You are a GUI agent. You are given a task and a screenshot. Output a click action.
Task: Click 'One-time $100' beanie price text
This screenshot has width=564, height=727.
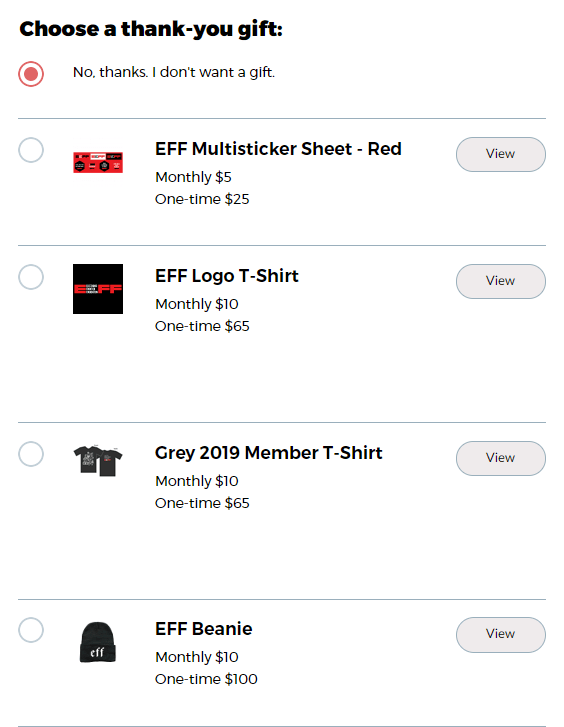206,679
